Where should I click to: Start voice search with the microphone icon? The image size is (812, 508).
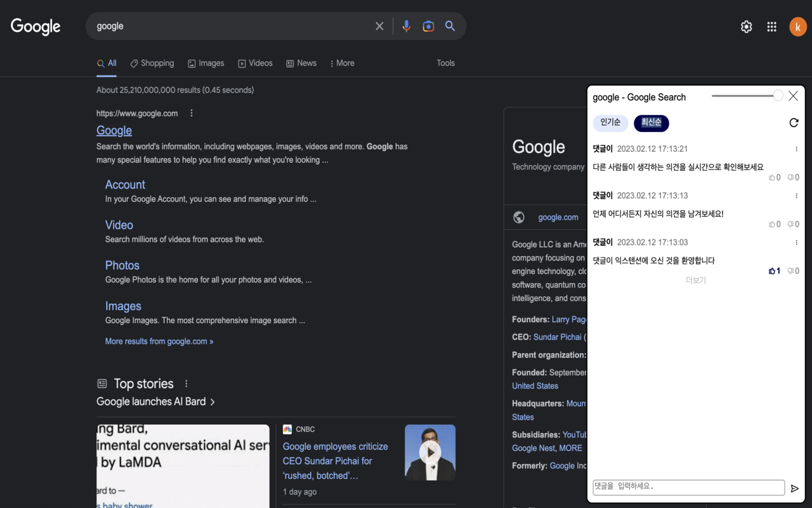pyautogui.click(x=407, y=26)
